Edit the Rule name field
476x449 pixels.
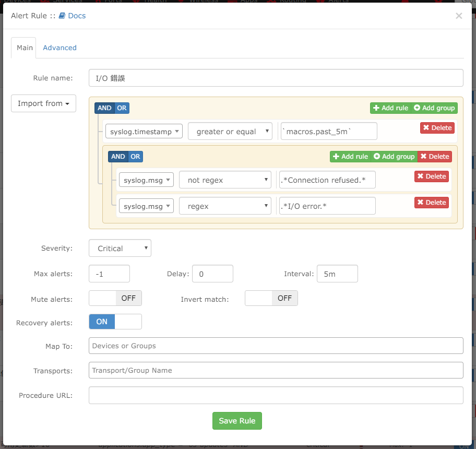point(276,78)
